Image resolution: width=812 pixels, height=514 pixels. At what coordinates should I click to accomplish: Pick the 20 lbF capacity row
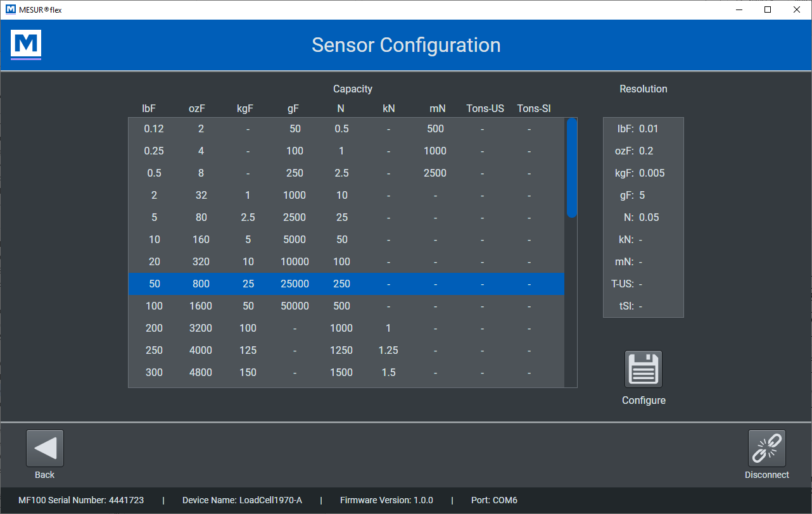coord(346,261)
